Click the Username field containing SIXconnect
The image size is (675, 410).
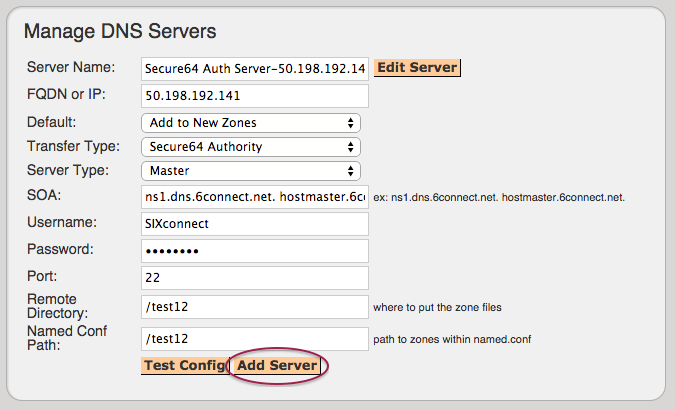point(255,224)
